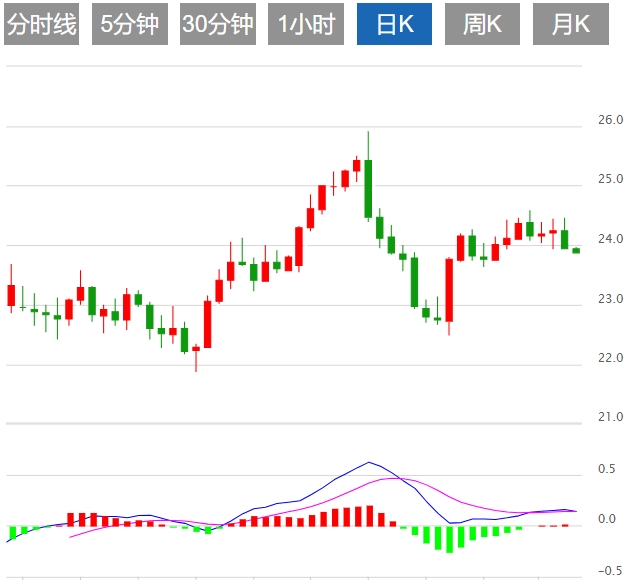The image size is (634, 580).
Task: Click the 23.0 price axis label
Action: (x=611, y=298)
